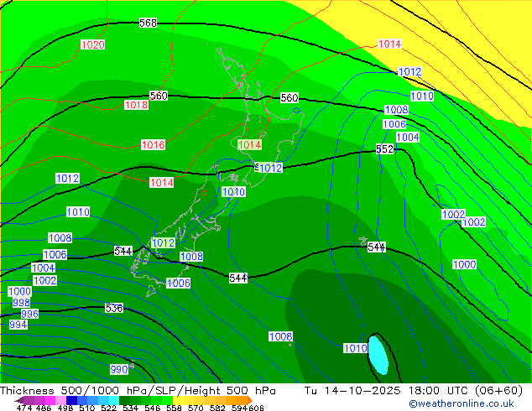Click the 498 legend value

[65, 408]
